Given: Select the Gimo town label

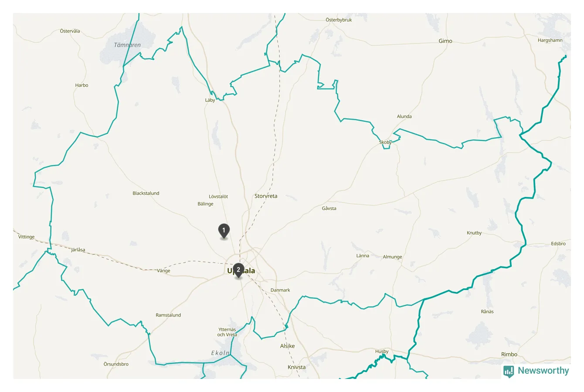Looking at the screenshot, I should 445,41.
